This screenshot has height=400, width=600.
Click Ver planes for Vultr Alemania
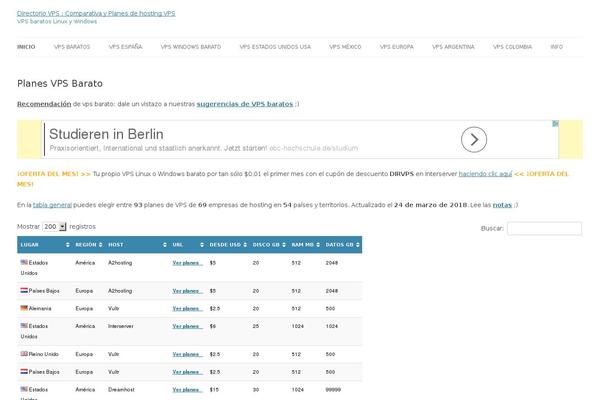pyautogui.click(x=188, y=309)
